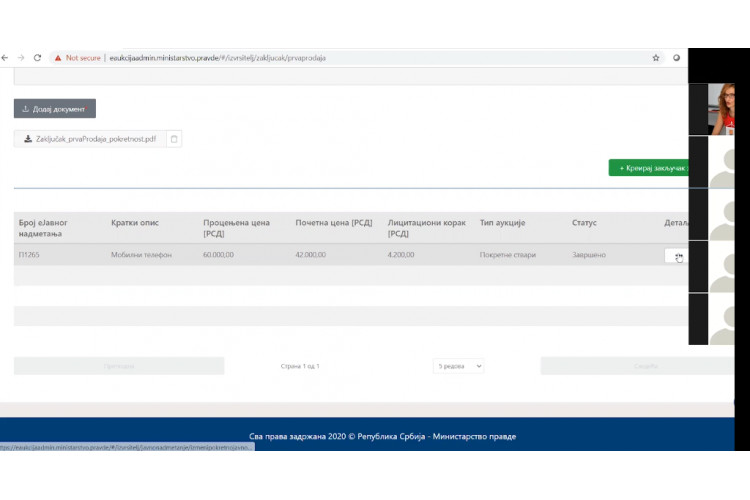Viewport: 750px width, 500px height.
Task: Click the Процењена цена column header
Action: [x=236, y=228]
